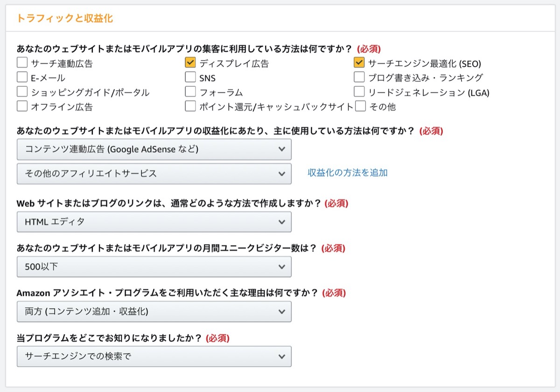Open サーチエンジンでの検索で dropdown

pyautogui.click(x=154, y=356)
